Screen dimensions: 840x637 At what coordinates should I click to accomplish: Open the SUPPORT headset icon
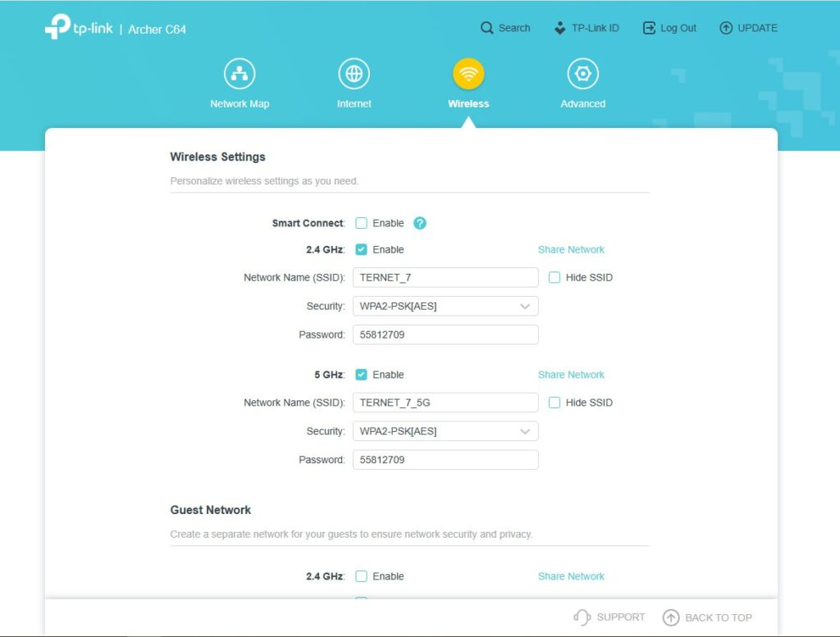(582, 617)
